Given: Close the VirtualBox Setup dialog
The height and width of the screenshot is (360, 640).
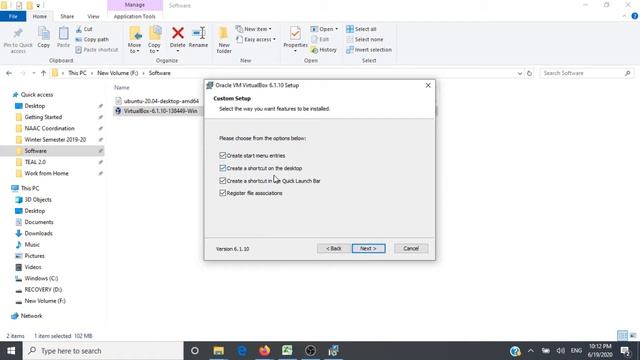Looking at the screenshot, I should tap(428, 85).
